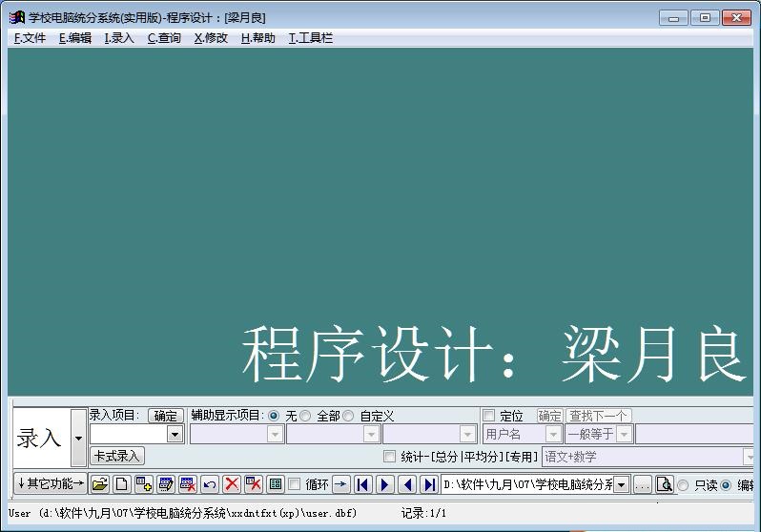Viewport: 761px width, 532px height.
Task: Select the 无 radio button
Action: tap(274, 416)
